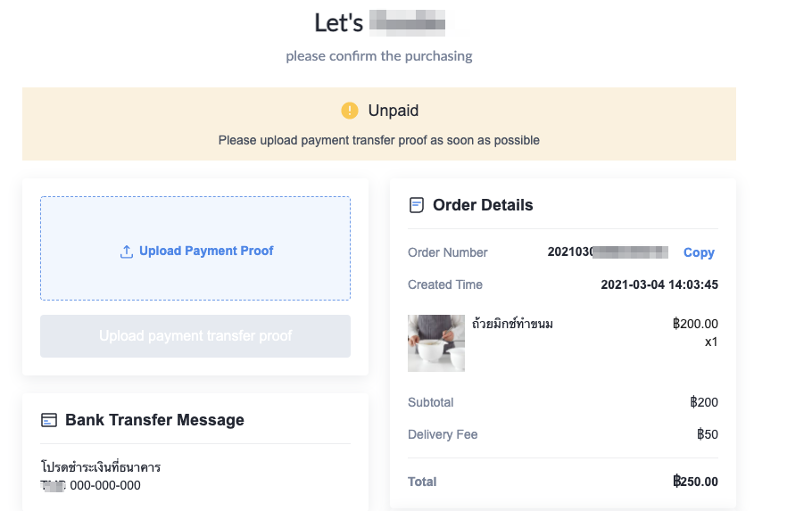The height and width of the screenshot is (511, 812).
Task: Click the Let's page title
Action: pos(339,23)
